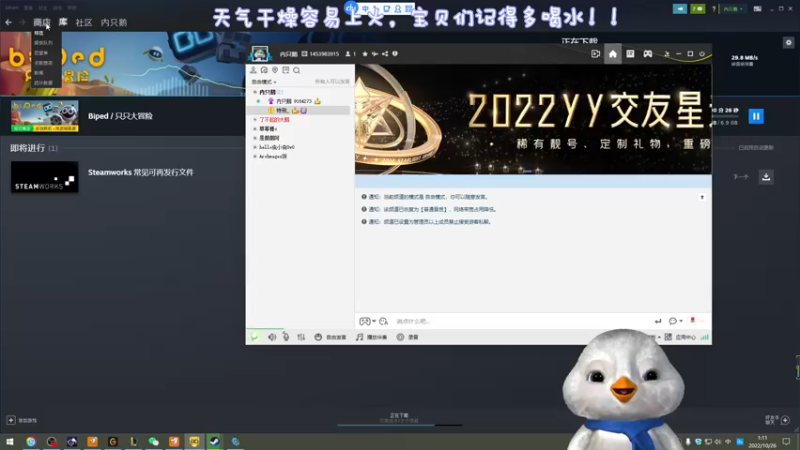The image size is (800, 450).
Task: Choose 愿望单 from the store dropdown
Action: (x=41, y=53)
